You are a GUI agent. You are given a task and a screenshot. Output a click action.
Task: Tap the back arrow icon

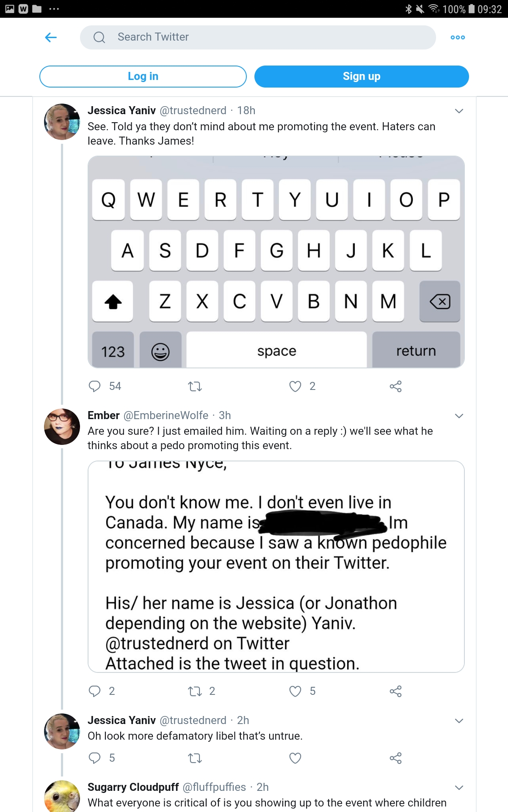point(51,37)
